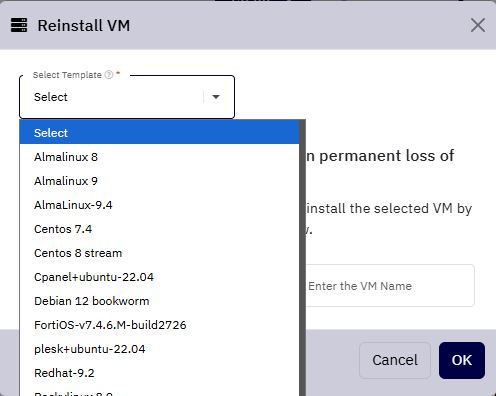This screenshot has height=396, width=496.
Task: Click the server icon beside Reinstall VM
Action: [x=19, y=25]
